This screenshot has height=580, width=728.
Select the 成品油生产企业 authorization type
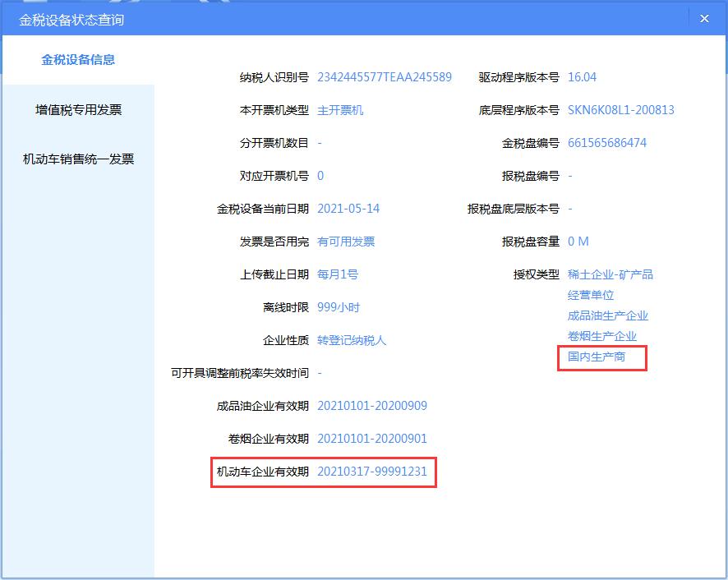[x=608, y=315]
